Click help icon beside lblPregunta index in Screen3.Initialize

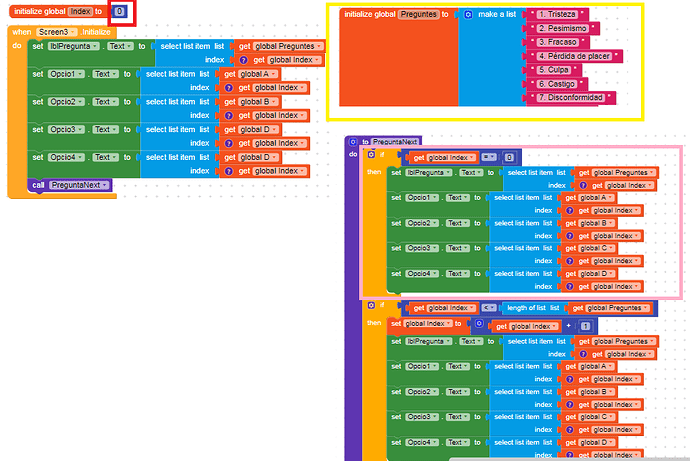[x=244, y=60]
